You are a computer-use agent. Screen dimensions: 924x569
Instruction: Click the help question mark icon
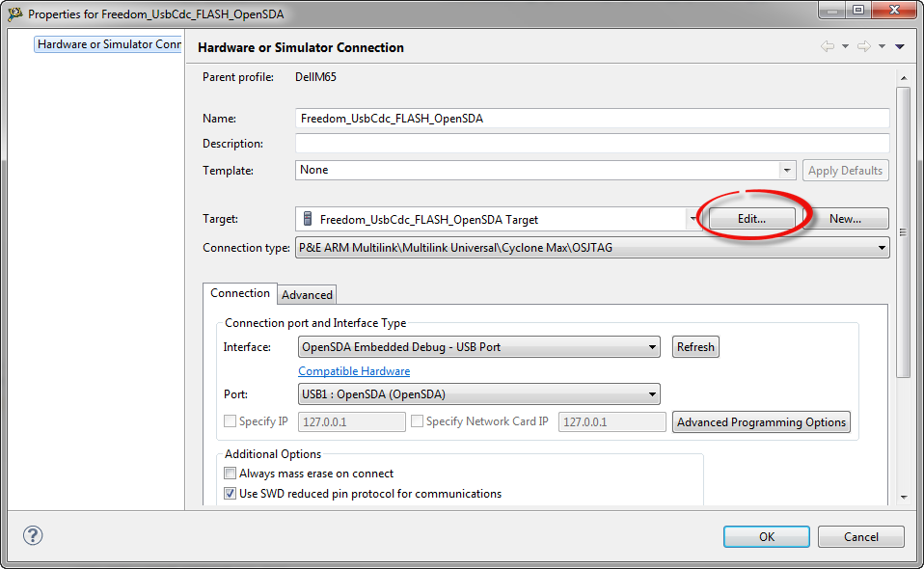(34, 536)
